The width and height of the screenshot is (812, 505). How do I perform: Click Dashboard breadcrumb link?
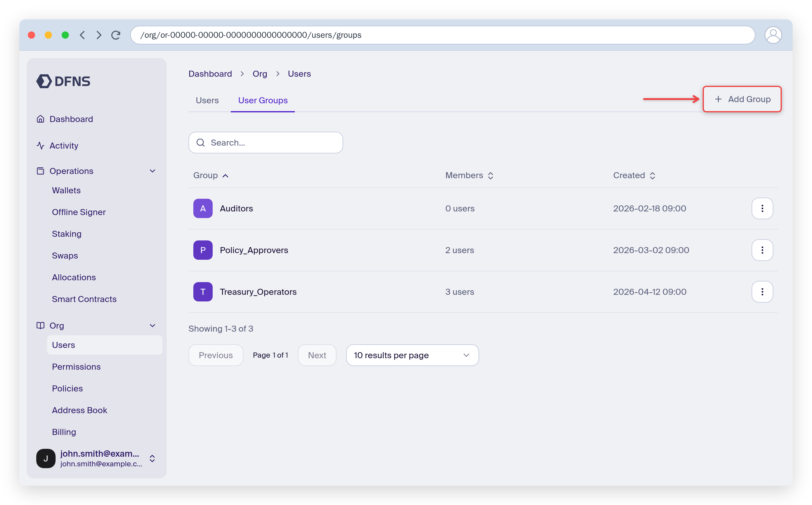[x=210, y=74]
